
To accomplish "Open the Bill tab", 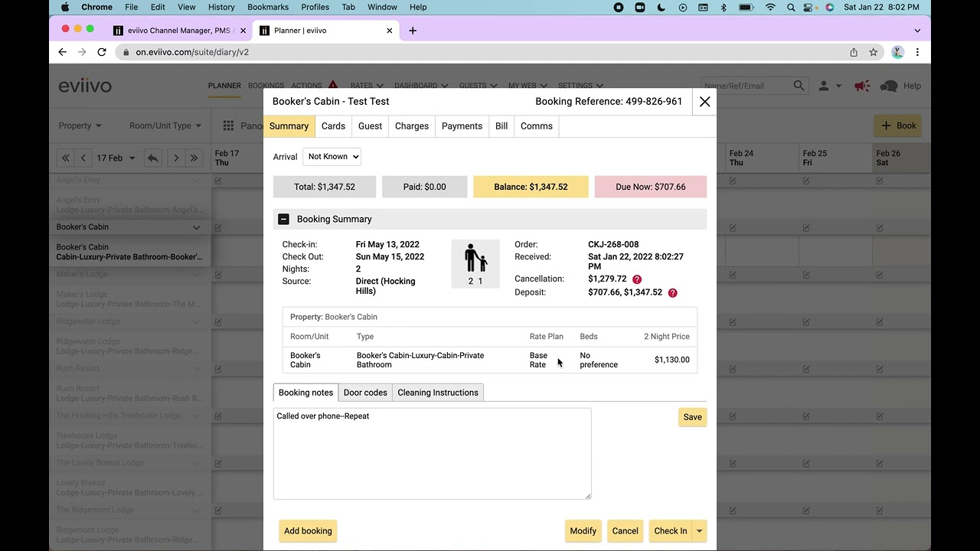I will [x=501, y=126].
